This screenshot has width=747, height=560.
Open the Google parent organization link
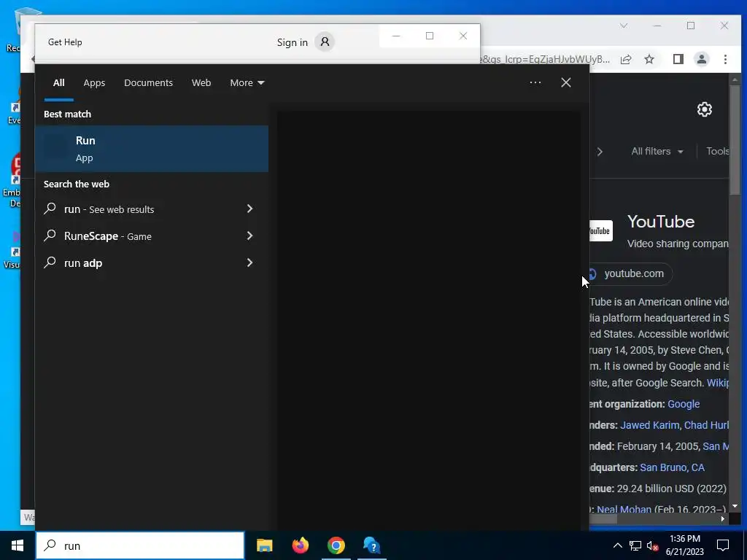[684, 404]
